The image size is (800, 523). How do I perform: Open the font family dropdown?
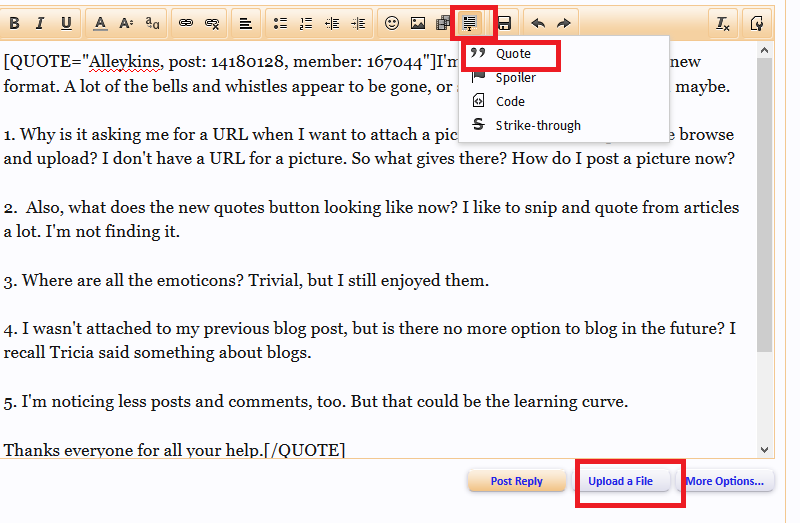152,22
